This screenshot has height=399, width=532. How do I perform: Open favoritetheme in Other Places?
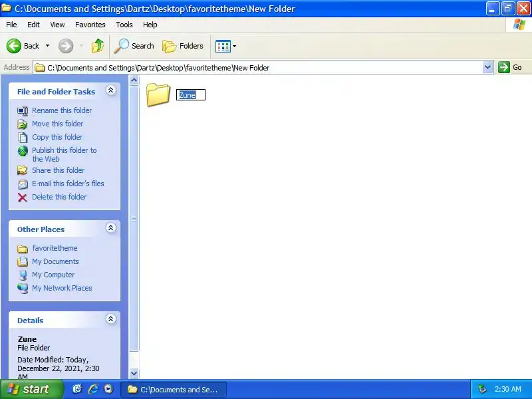tap(55, 248)
